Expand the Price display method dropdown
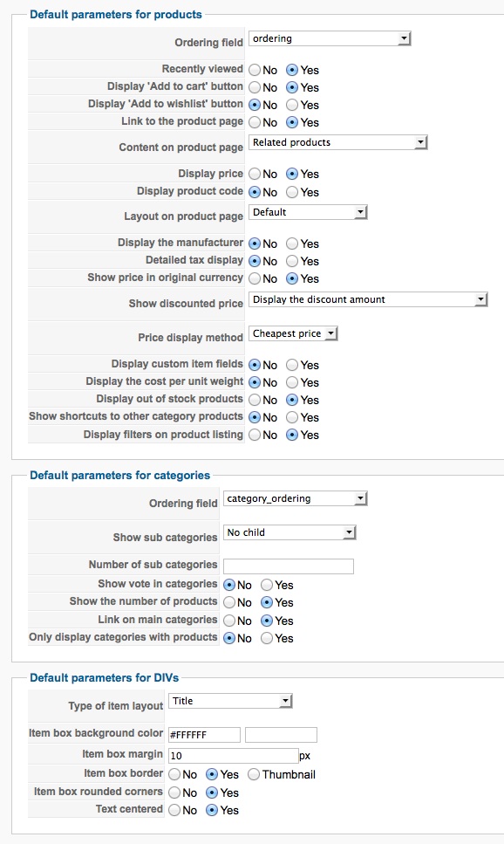Screen dimensions: 504x844 pos(293,333)
